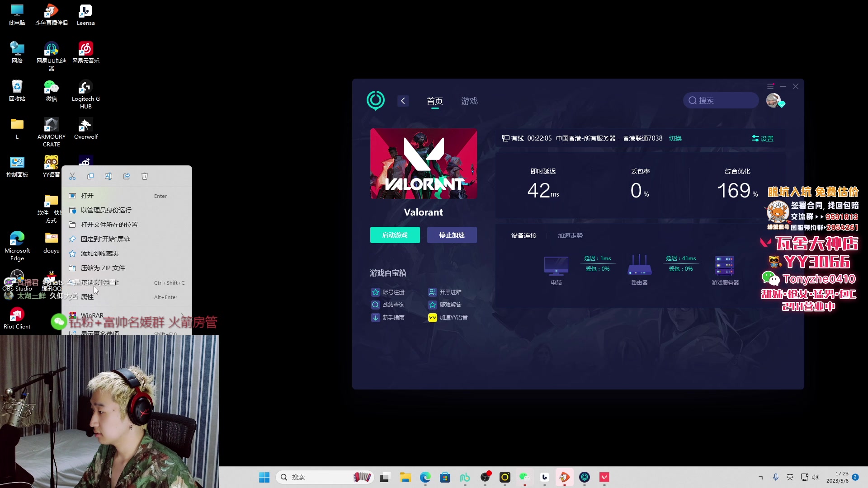Viewport: 868px width, 488px height.
Task: Click the Rename icon in the context menu
Action: 108,176
